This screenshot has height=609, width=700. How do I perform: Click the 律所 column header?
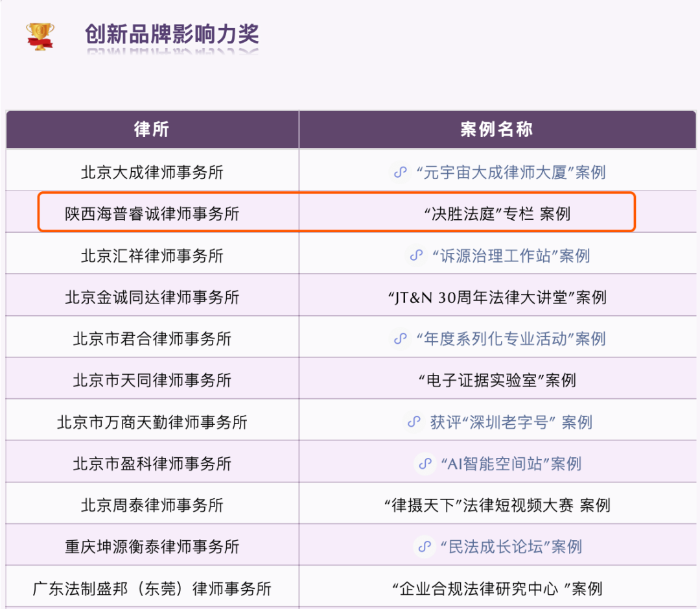tap(152, 129)
